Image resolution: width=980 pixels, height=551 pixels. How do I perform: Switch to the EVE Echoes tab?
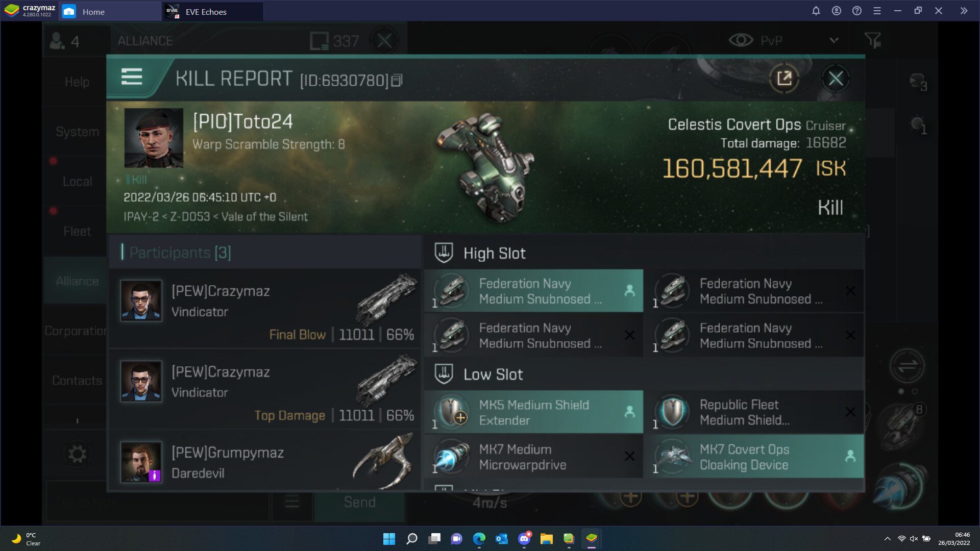point(212,12)
